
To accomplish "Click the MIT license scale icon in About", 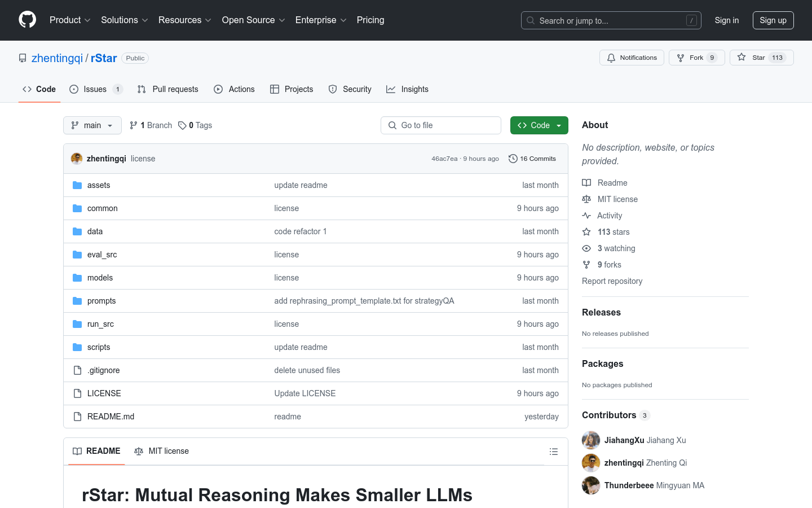I will coord(586,199).
